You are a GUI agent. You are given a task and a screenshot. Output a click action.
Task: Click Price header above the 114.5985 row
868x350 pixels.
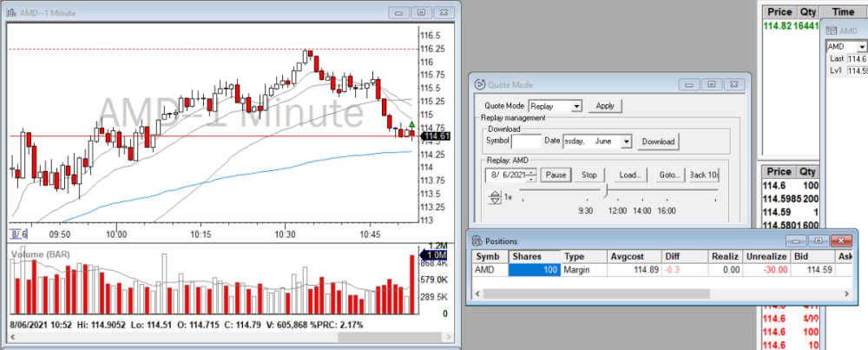click(779, 172)
